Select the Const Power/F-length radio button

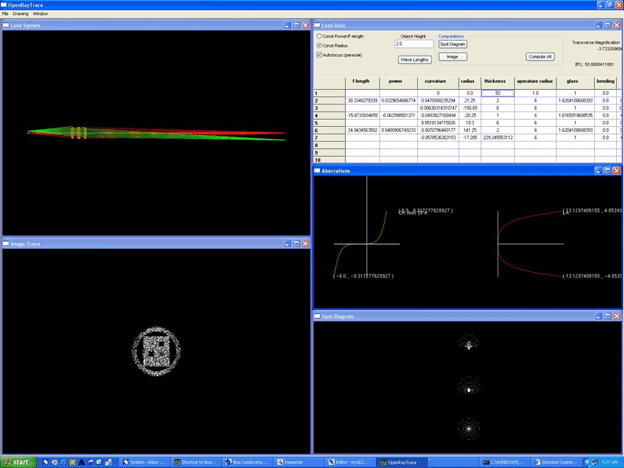click(x=319, y=36)
